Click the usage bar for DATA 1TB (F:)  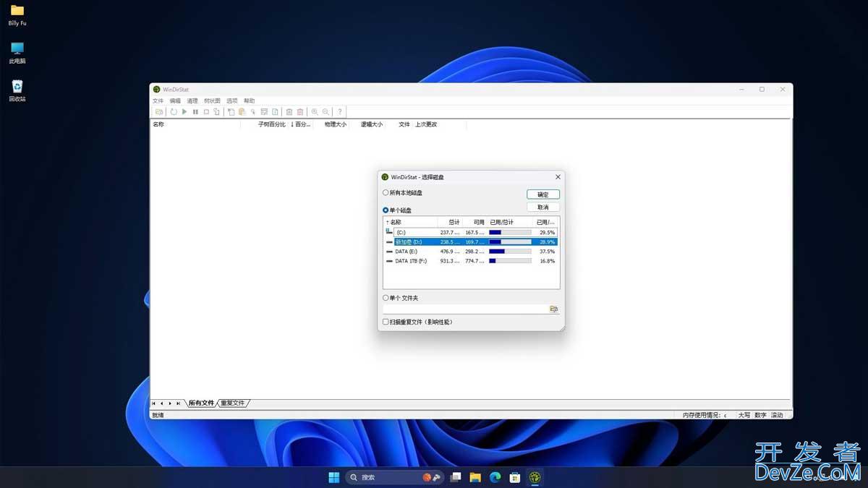[510, 261]
